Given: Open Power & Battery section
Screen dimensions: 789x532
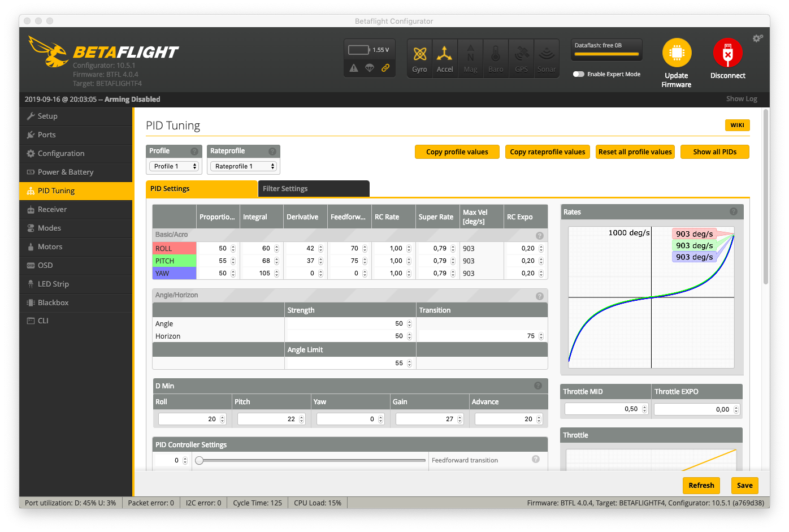Looking at the screenshot, I should point(76,172).
